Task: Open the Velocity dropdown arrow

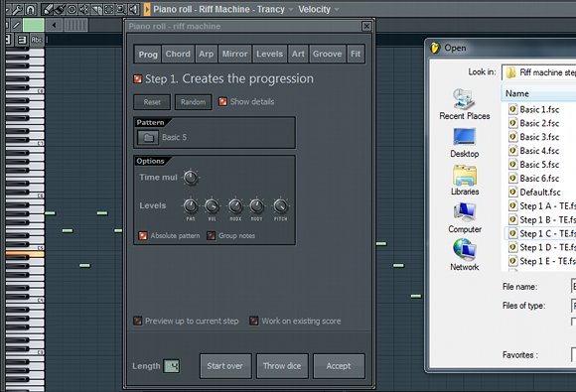Action: point(336,10)
